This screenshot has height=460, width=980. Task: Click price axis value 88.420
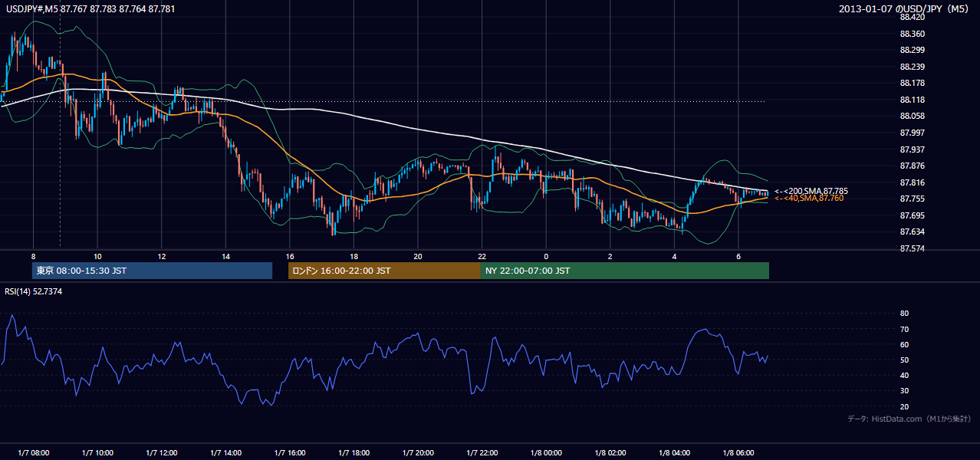click(x=911, y=17)
